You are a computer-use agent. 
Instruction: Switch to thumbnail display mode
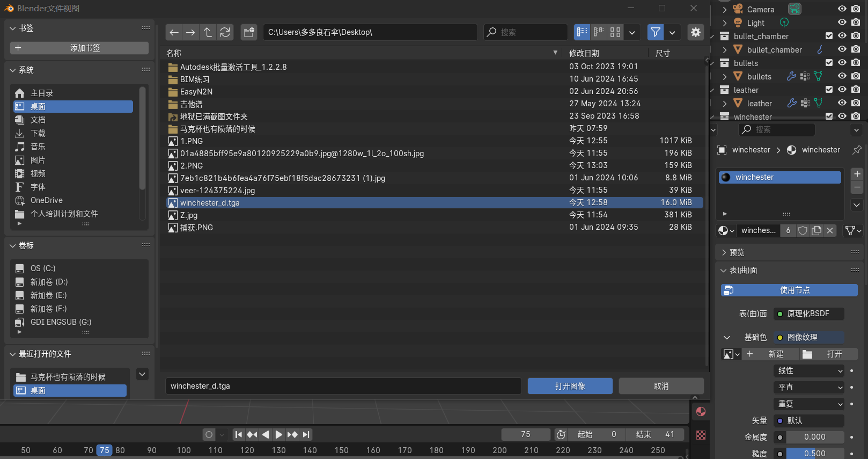(615, 32)
